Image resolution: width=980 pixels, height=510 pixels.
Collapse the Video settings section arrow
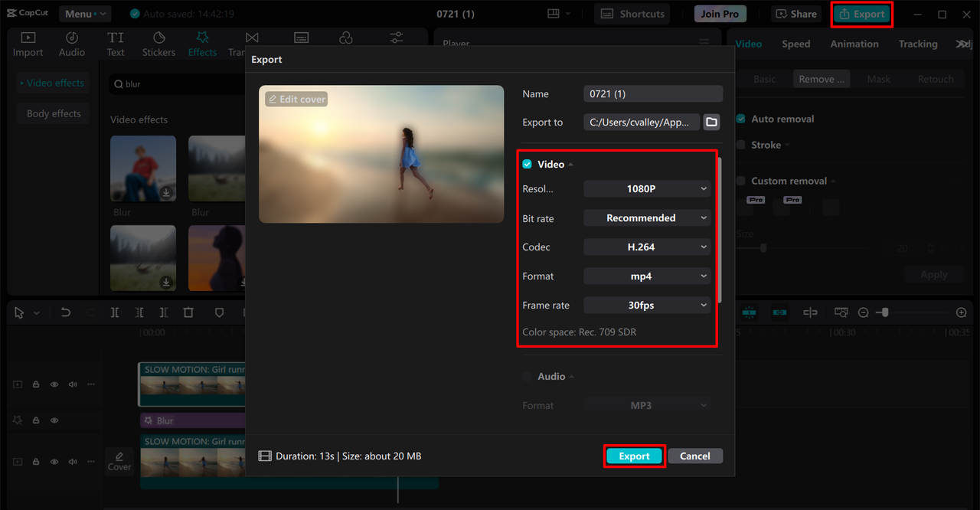pos(570,165)
